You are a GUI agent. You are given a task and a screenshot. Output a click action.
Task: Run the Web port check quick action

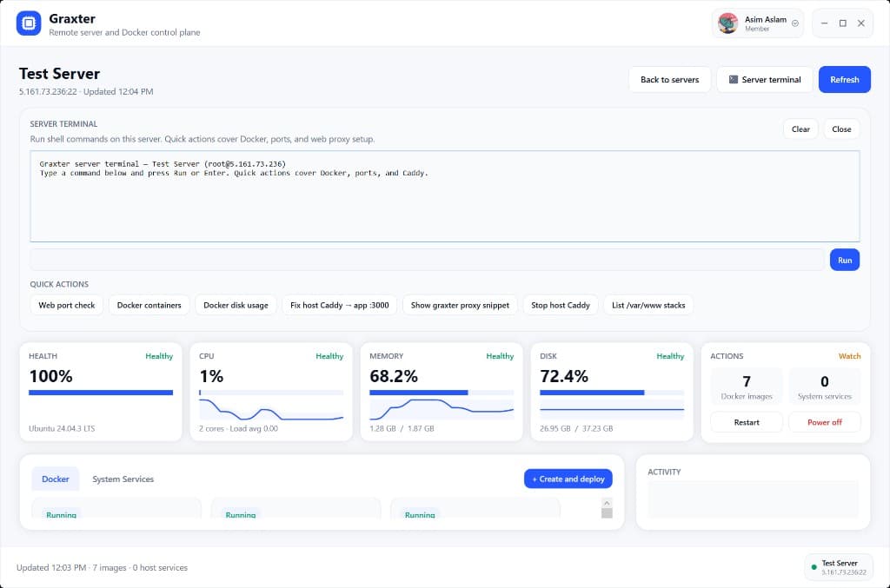click(66, 305)
